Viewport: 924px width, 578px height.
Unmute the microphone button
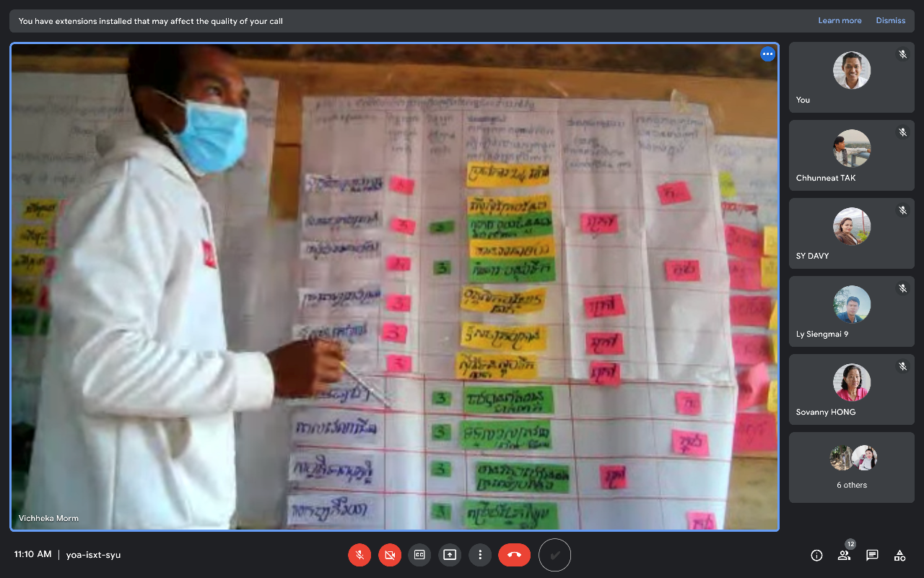pyautogui.click(x=359, y=555)
